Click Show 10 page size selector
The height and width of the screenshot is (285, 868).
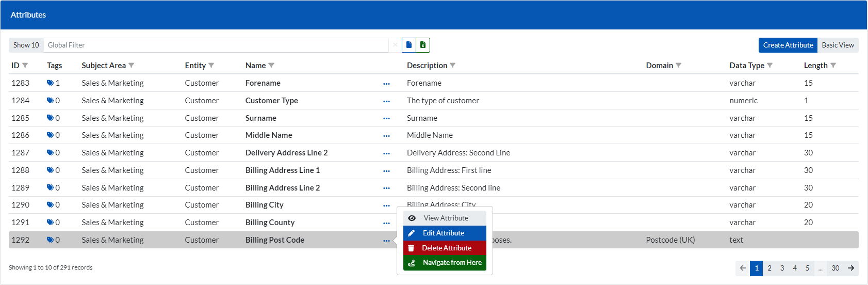click(26, 45)
